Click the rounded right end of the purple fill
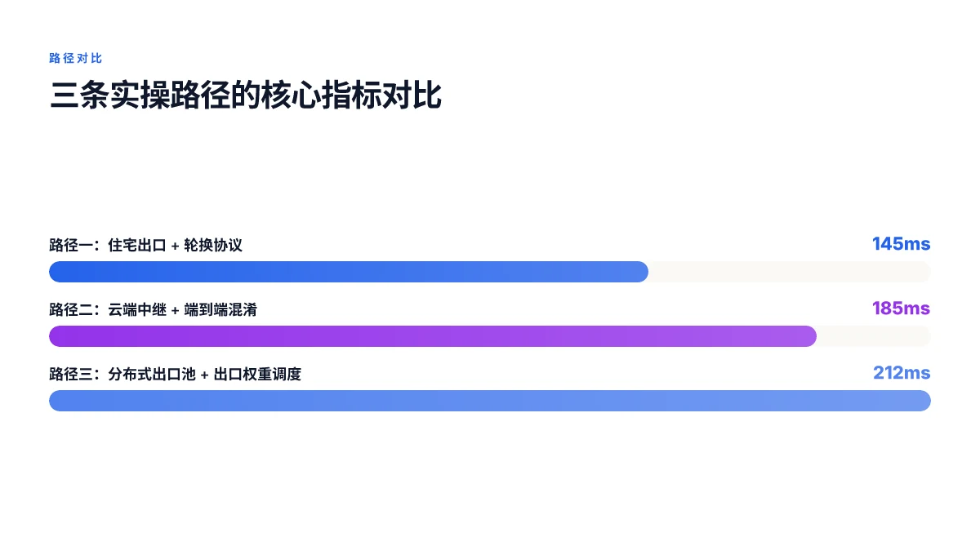 (810, 336)
